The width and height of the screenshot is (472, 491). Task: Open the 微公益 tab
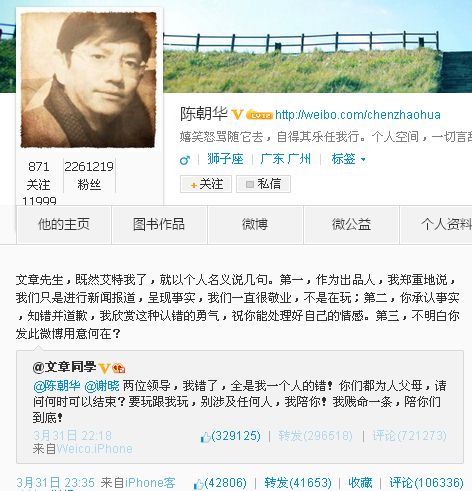351,224
